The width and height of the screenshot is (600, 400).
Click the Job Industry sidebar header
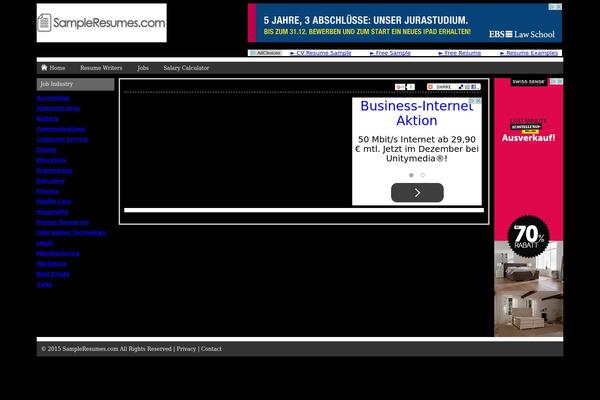click(x=75, y=84)
